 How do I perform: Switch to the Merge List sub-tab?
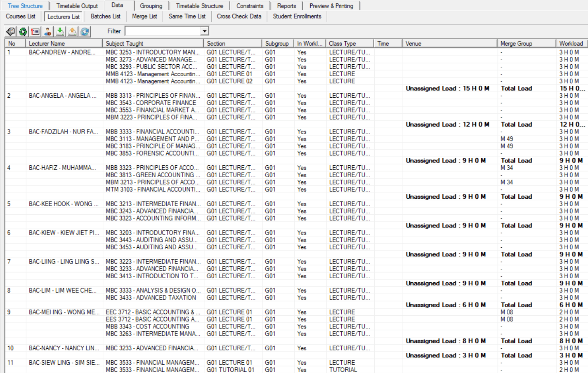coord(144,16)
